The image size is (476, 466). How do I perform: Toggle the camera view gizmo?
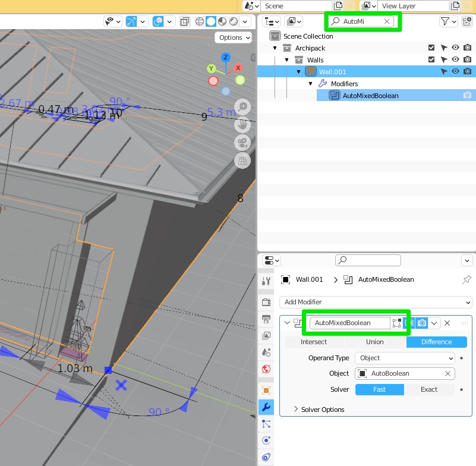242,143
